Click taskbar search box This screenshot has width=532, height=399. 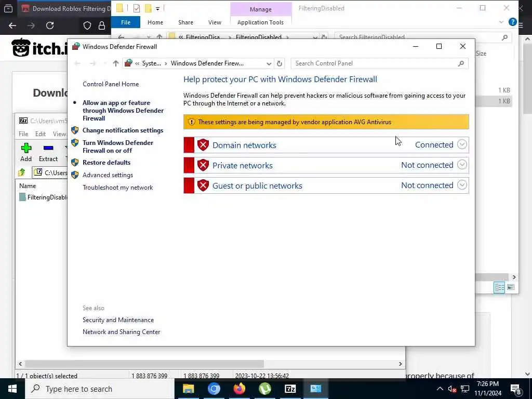coord(100,389)
